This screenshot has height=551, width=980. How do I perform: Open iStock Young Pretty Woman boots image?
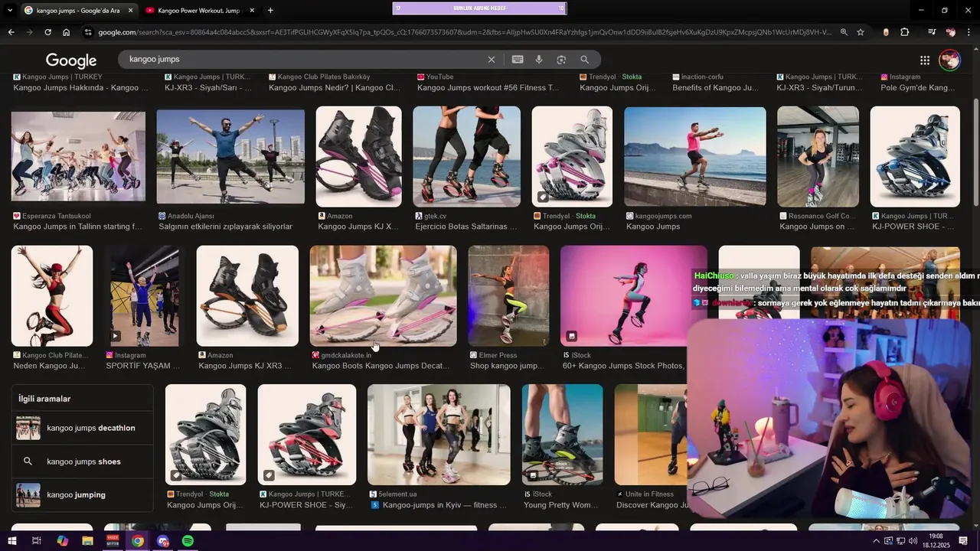tap(562, 435)
